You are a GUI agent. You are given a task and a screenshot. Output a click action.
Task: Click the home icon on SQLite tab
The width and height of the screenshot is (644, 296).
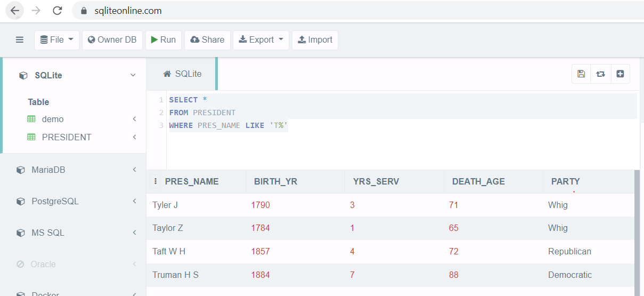[167, 74]
